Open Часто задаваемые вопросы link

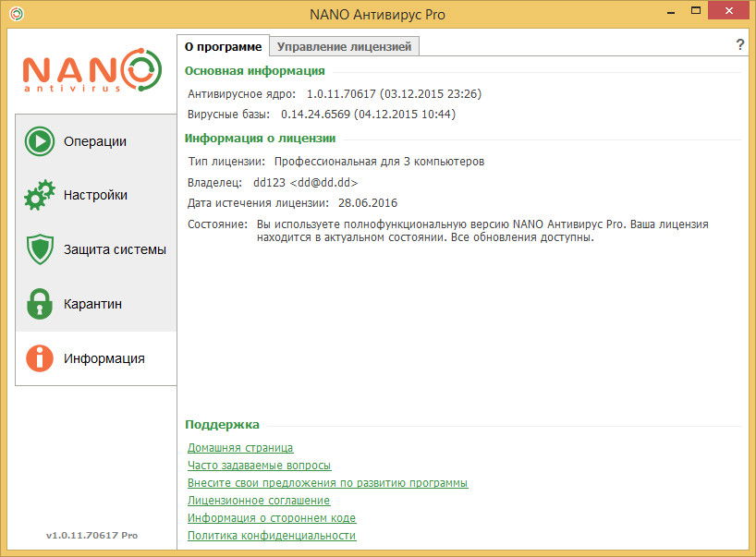click(260, 466)
